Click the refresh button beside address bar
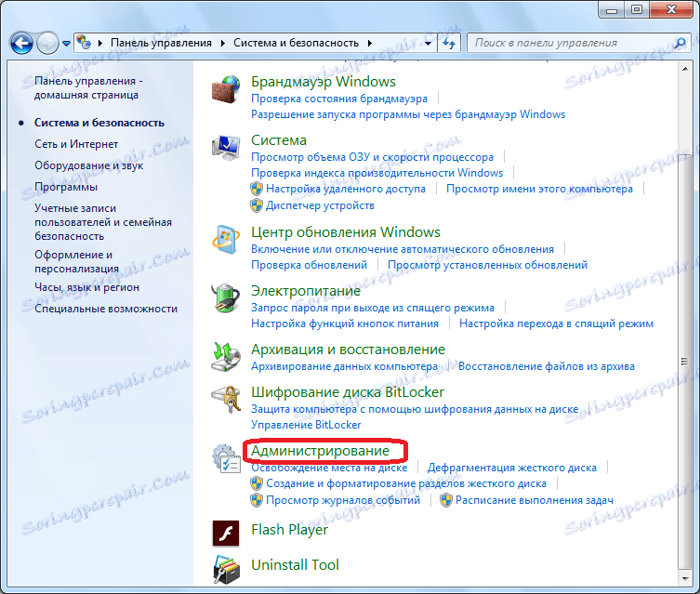Viewport: 700px width, 594px height. 449,44
